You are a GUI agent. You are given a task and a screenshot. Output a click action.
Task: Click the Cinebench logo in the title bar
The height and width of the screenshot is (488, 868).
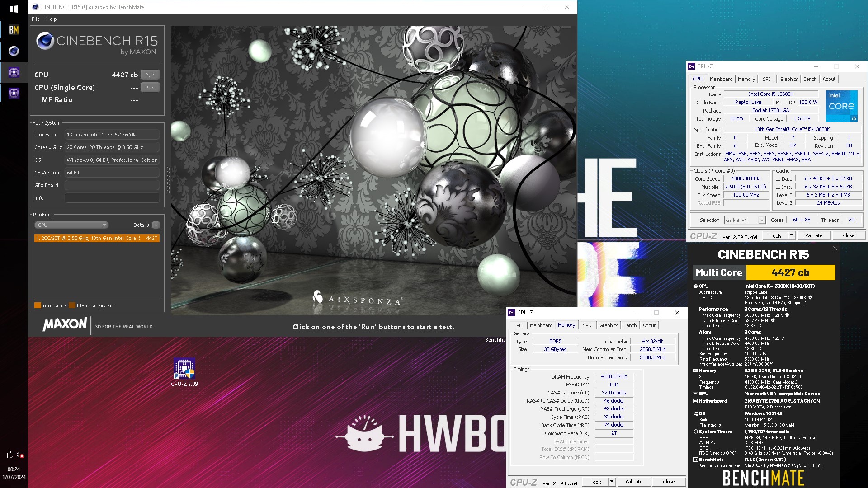point(35,7)
